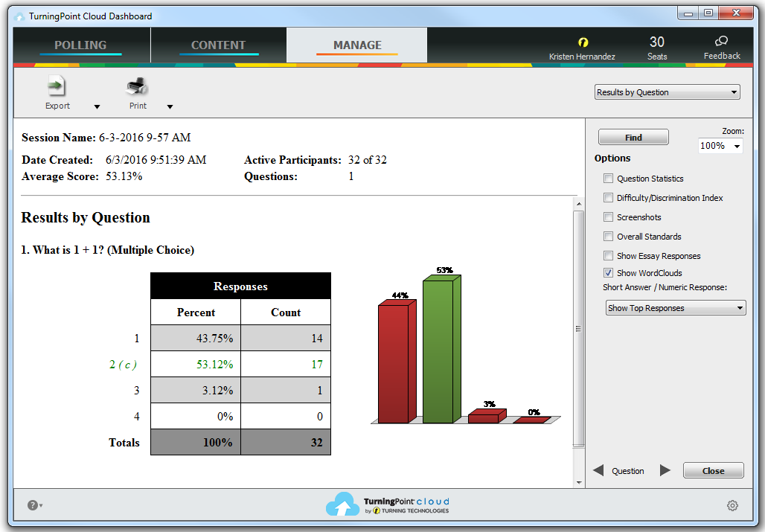
Task: Open the settings gear icon
Action: (x=732, y=506)
